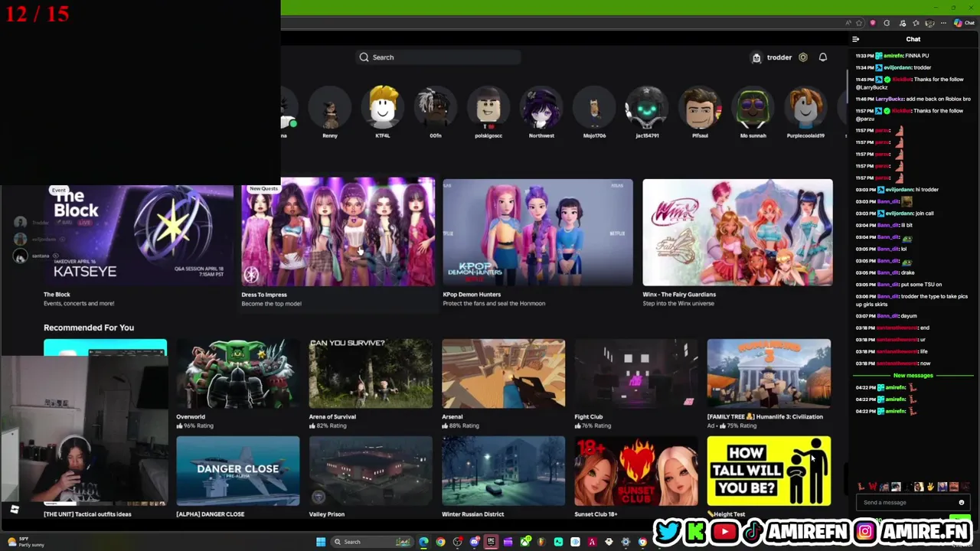Image resolution: width=980 pixels, height=551 pixels.
Task: Open browser Settings and more menu
Action: [945, 23]
